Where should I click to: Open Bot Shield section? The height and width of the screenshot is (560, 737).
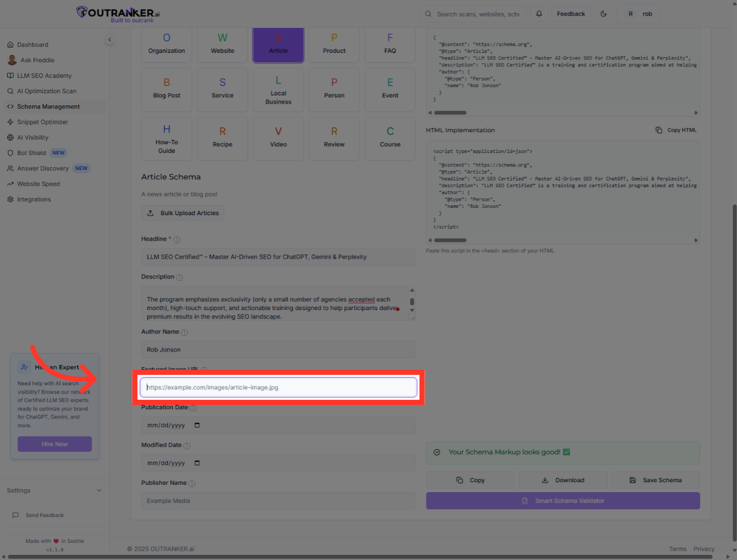(54, 153)
